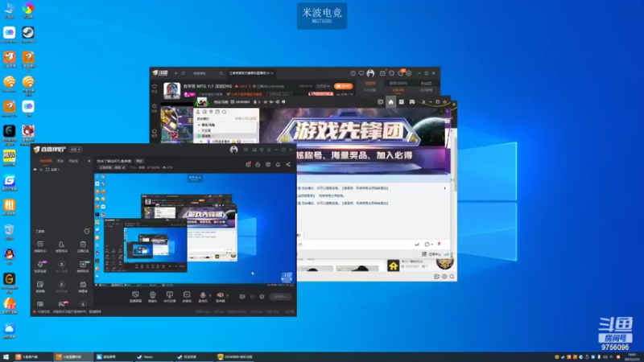Click yellow home icon at chat window bottom
644x362 pixels.
point(393,266)
